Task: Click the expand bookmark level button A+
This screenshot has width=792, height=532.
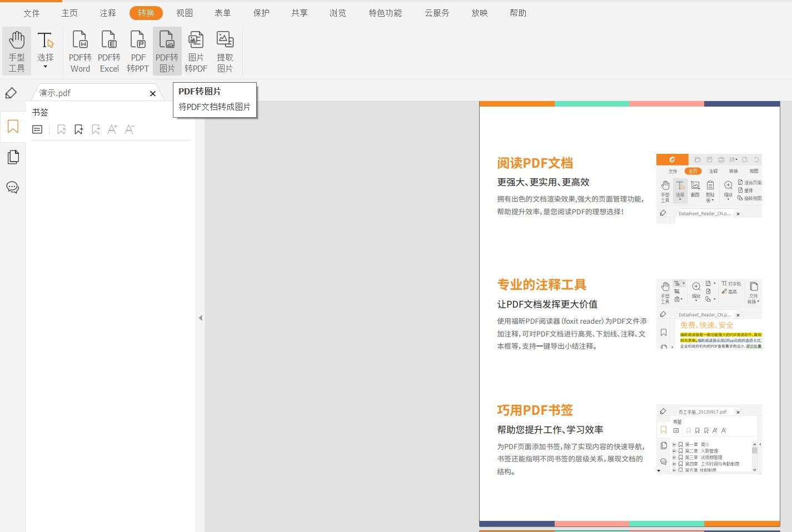Action: click(112, 129)
